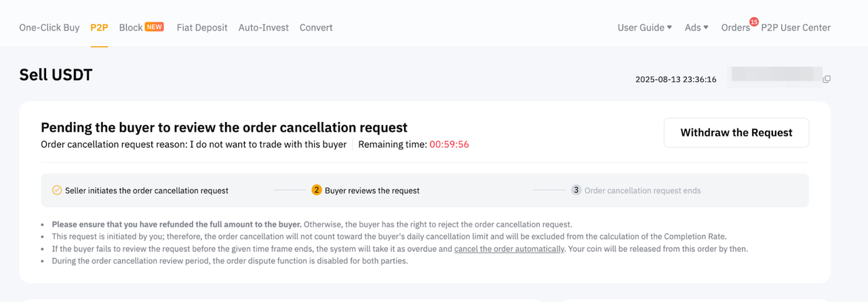Click the checkmark icon for seller initiates step

point(57,191)
